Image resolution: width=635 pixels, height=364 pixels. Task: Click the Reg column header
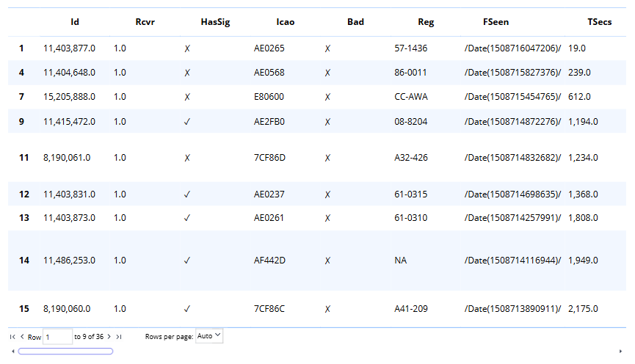pyautogui.click(x=426, y=22)
